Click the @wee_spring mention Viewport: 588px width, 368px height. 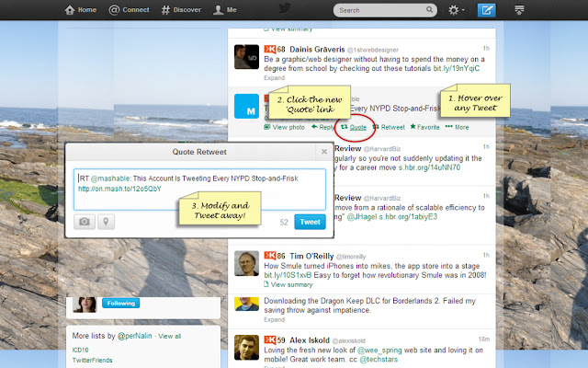[x=379, y=350]
